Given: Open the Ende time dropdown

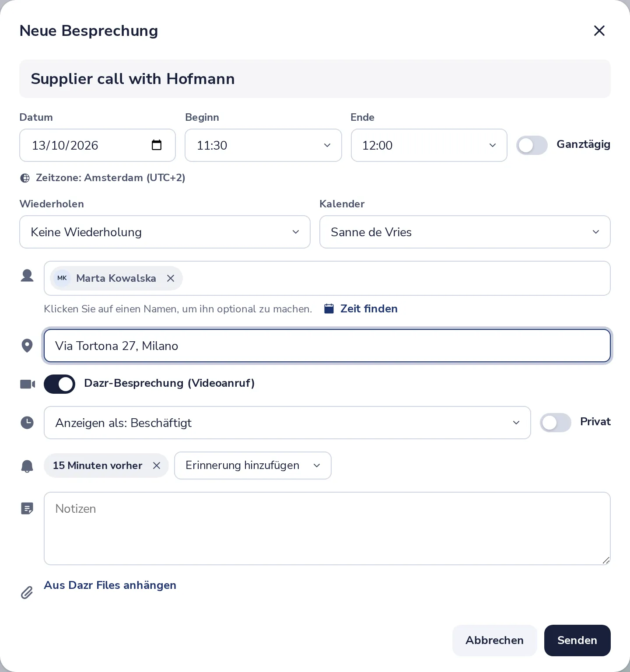Looking at the screenshot, I should click(x=429, y=145).
